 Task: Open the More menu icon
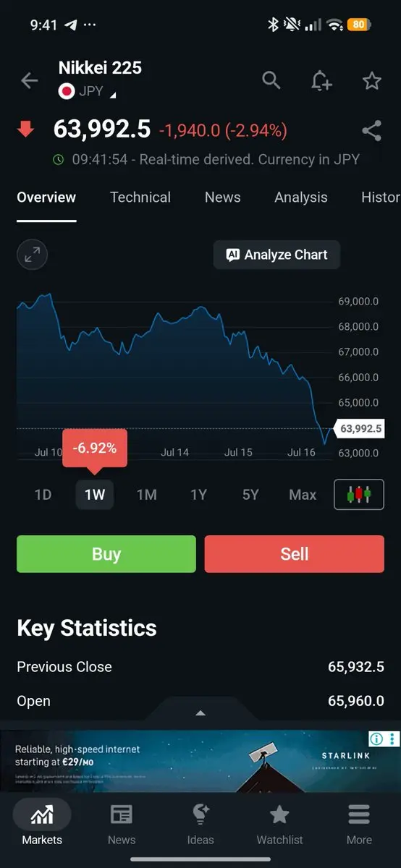pyautogui.click(x=359, y=824)
